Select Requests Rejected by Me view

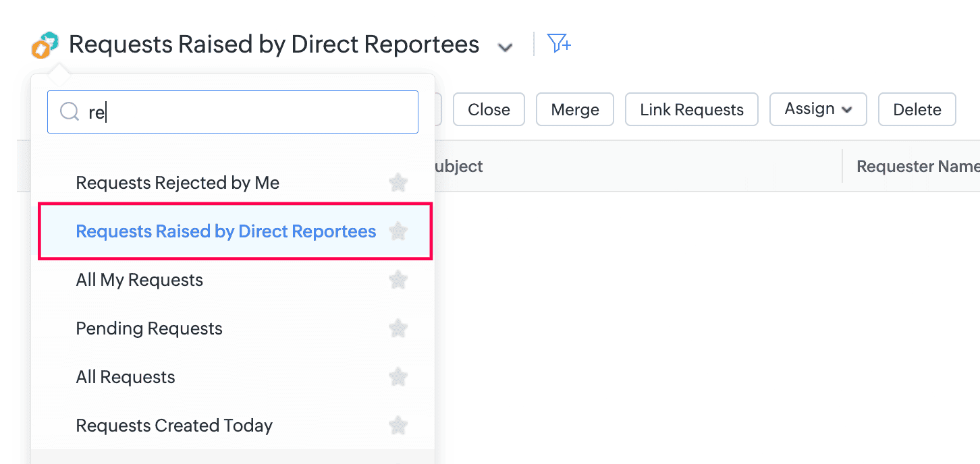[x=178, y=183]
